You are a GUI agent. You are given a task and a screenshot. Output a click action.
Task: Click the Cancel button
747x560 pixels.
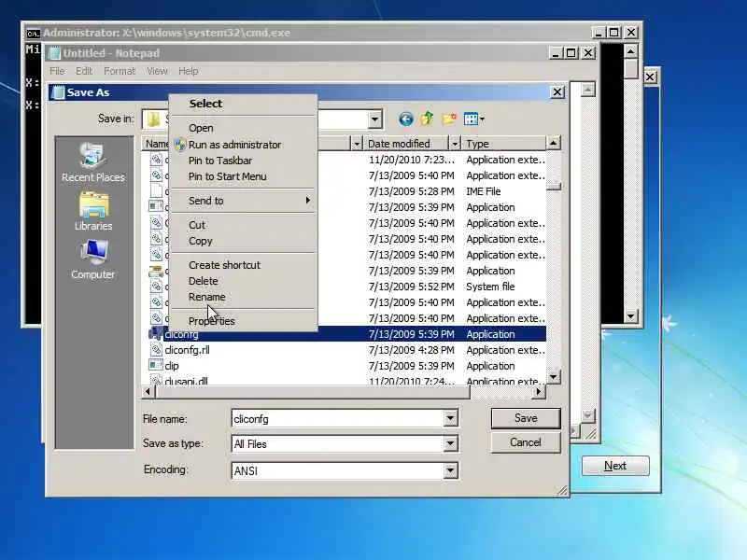click(526, 442)
